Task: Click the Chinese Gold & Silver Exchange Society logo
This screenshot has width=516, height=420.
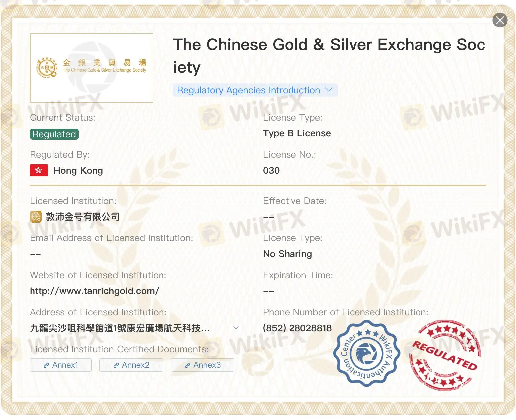Action: point(91,67)
